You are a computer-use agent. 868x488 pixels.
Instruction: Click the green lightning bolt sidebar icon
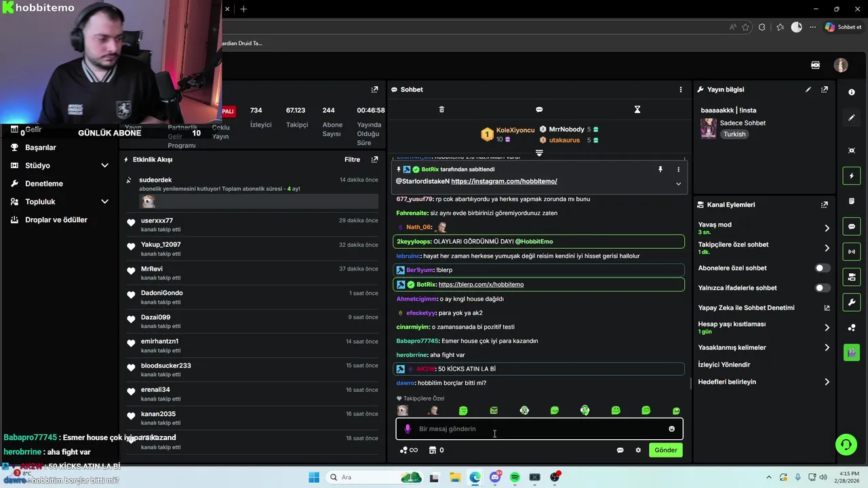(852, 176)
